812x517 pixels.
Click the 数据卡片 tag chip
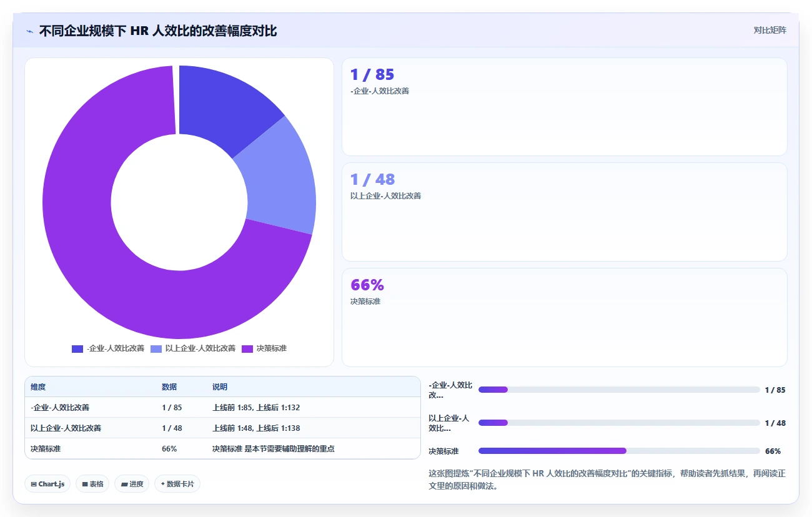(177, 484)
